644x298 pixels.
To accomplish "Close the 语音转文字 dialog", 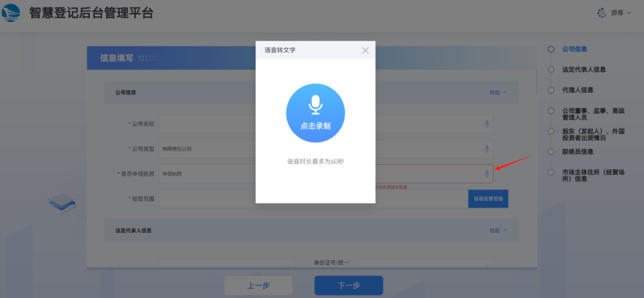I will point(366,50).
